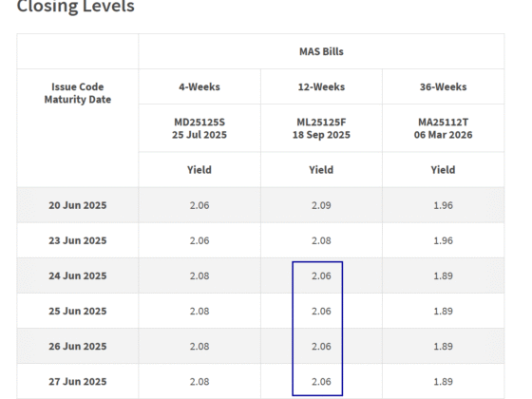The width and height of the screenshot is (532, 399).
Task: Select the 24 Jun 2025 row label
Action: (78, 275)
